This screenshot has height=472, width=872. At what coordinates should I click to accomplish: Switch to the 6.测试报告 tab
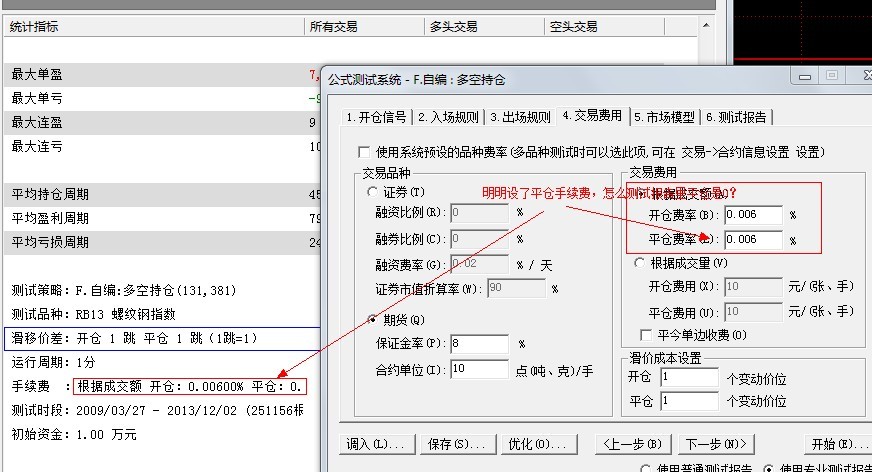(x=736, y=117)
